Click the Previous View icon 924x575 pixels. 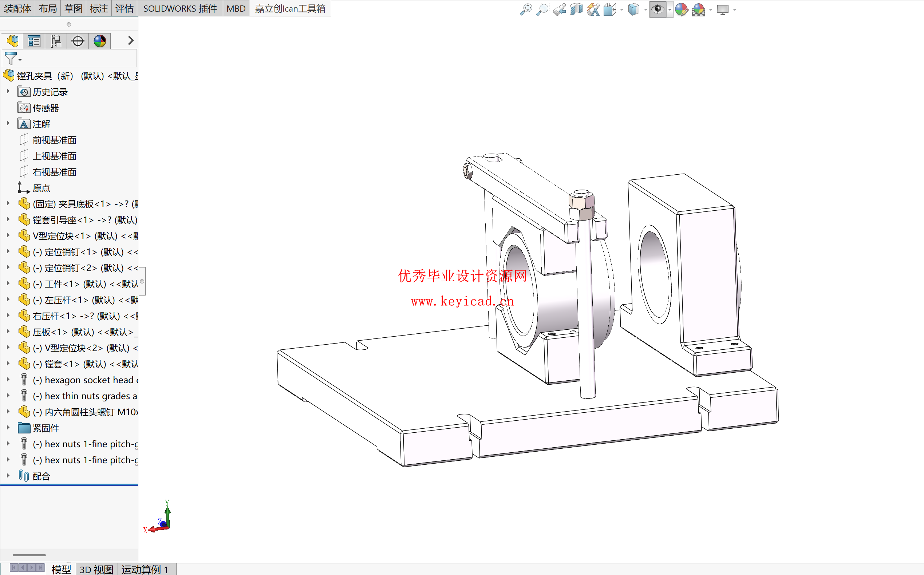coord(560,9)
